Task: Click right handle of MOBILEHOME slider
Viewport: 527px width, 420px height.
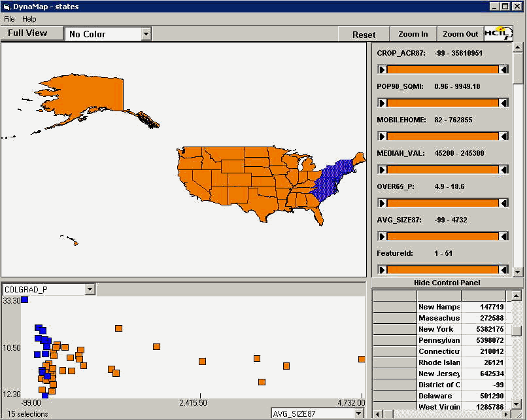Action: click(503, 136)
